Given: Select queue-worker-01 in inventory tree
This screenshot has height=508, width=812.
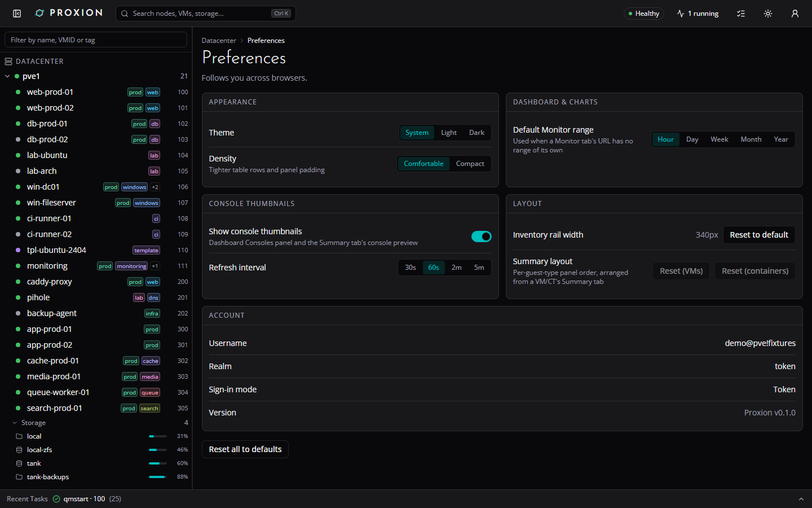Looking at the screenshot, I should click(96, 392).
